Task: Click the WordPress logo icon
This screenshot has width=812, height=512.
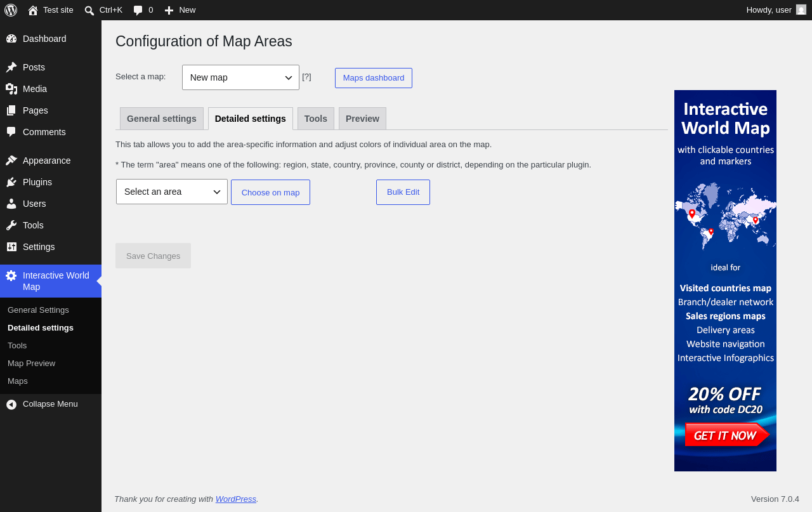Action: click(x=11, y=10)
